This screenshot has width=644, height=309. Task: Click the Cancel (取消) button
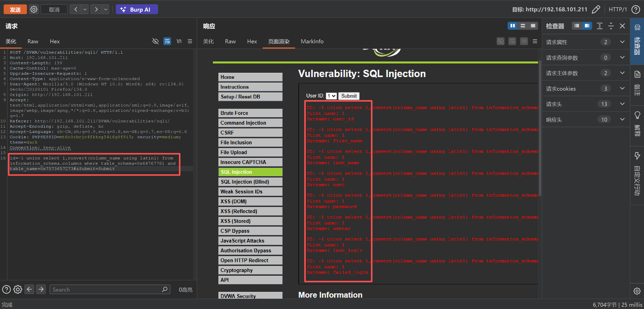(54, 10)
